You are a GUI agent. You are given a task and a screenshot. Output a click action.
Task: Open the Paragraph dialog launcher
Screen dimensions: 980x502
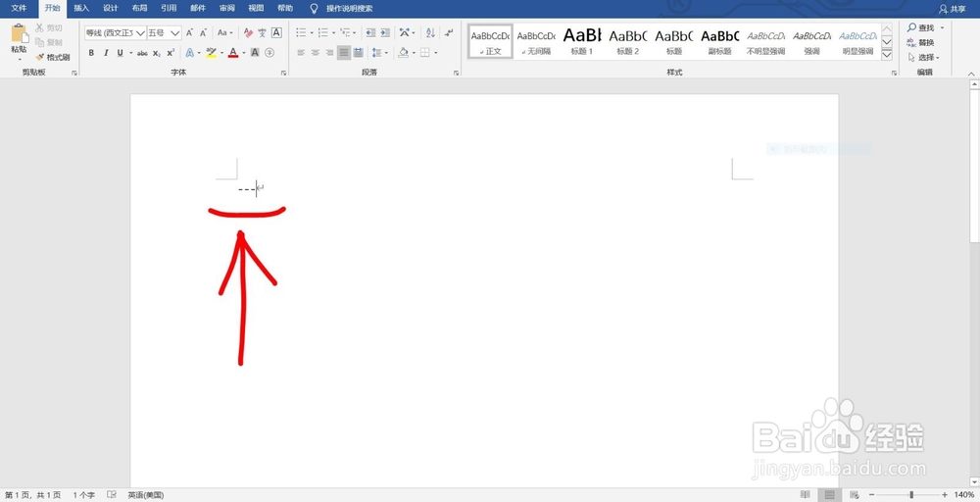click(x=457, y=74)
